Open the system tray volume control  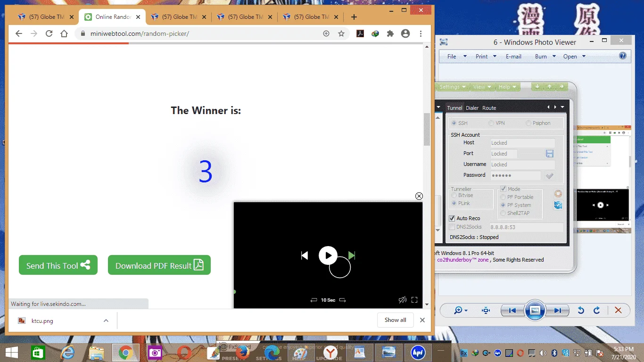point(543,353)
